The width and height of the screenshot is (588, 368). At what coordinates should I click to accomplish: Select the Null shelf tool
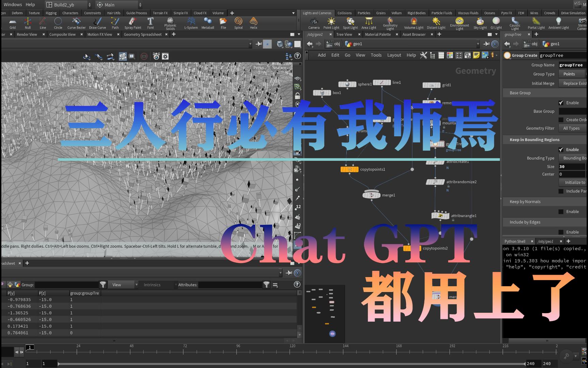28,23
